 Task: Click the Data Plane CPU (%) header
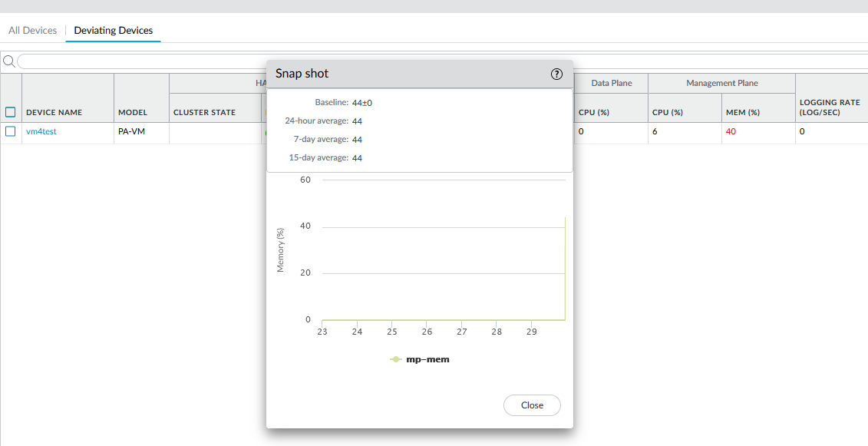pos(594,112)
